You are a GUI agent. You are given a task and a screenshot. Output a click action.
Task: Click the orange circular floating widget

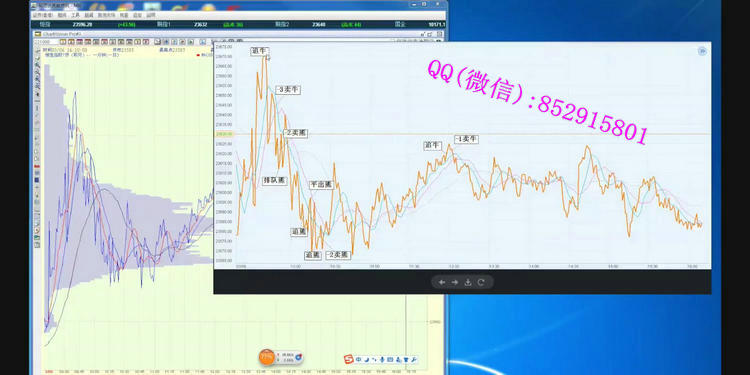point(266,357)
